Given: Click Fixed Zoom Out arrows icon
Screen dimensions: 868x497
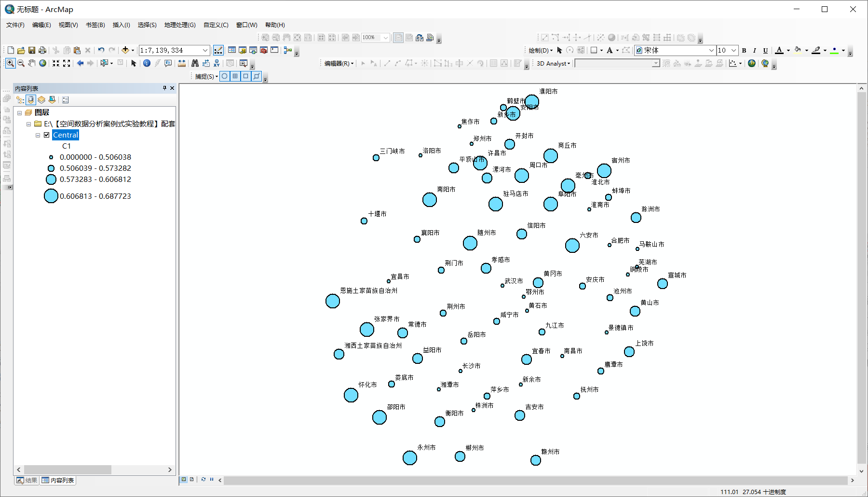Looking at the screenshot, I should click(x=67, y=63).
